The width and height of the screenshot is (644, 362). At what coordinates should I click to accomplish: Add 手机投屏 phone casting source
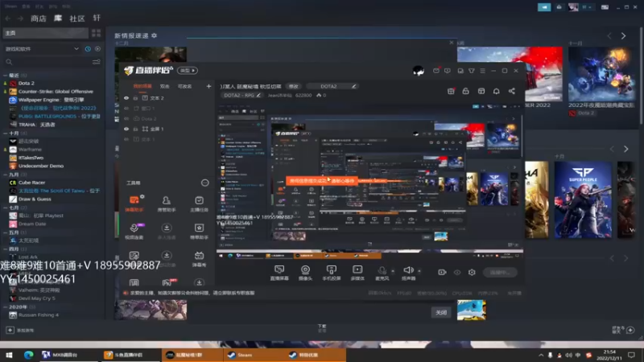(331, 273)
